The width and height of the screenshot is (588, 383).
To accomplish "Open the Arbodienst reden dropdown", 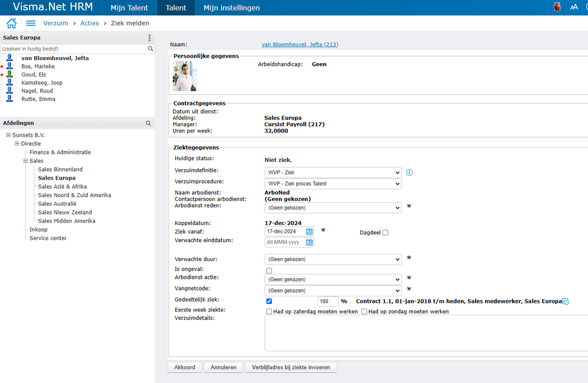I will click(333, 207).
